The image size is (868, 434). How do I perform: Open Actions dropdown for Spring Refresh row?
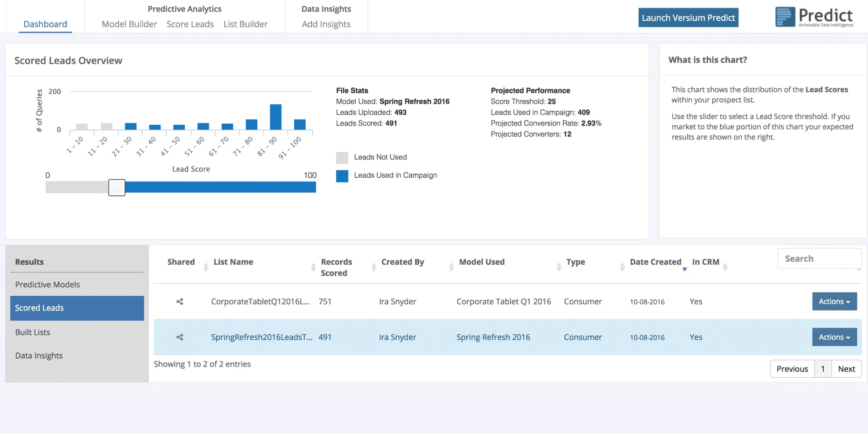coord(834,337)
